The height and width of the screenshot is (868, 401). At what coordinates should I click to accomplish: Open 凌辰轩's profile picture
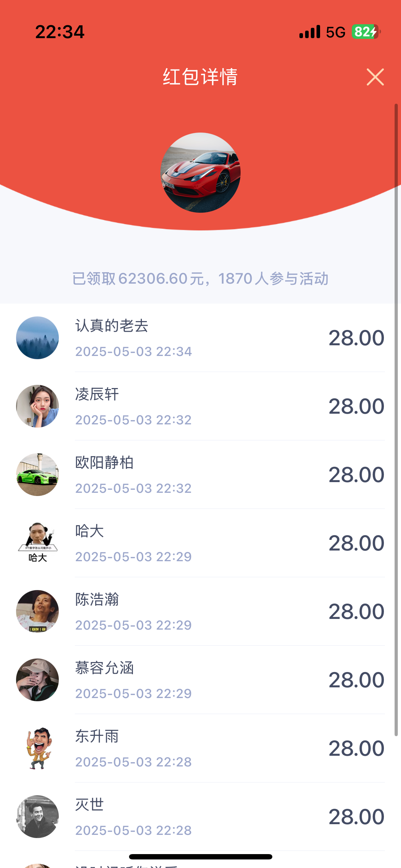(x=37, y=406)
